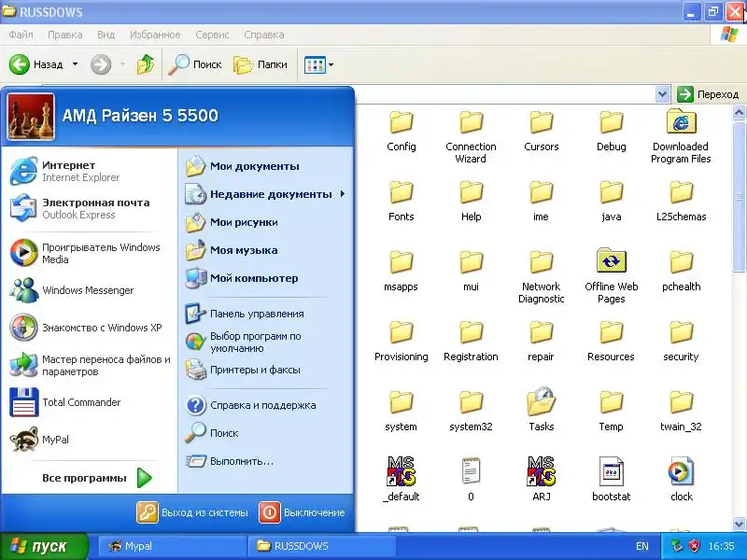Image resolution: width=747 pixels, height=560 pixels.
Task: Click the Назад back button
Action: click(37, 64)
